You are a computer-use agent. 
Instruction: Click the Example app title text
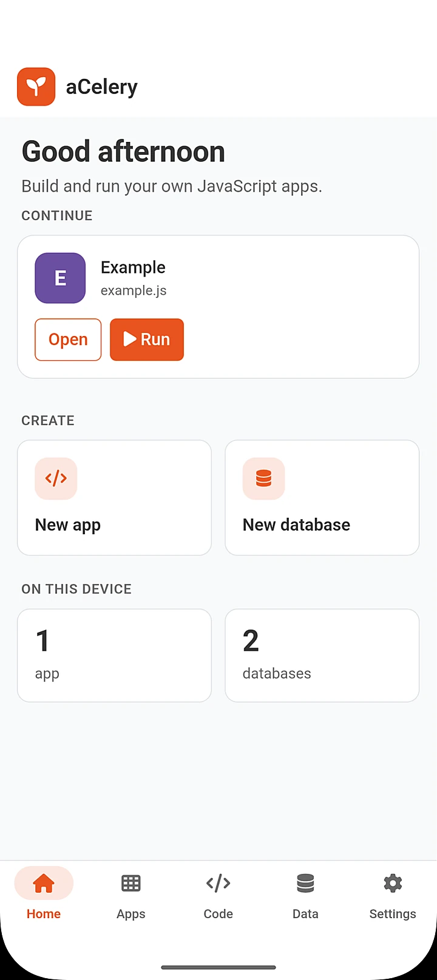click(133, 267)
